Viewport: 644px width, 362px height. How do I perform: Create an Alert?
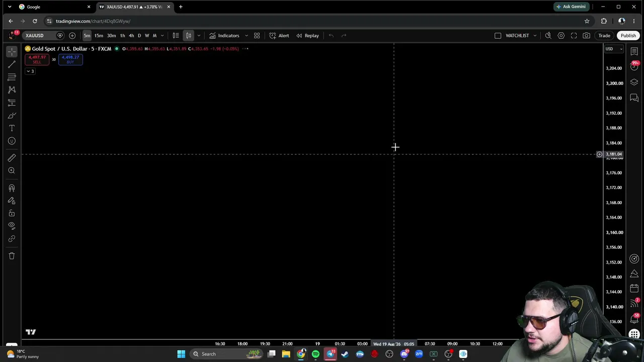(x=279, y=36)
